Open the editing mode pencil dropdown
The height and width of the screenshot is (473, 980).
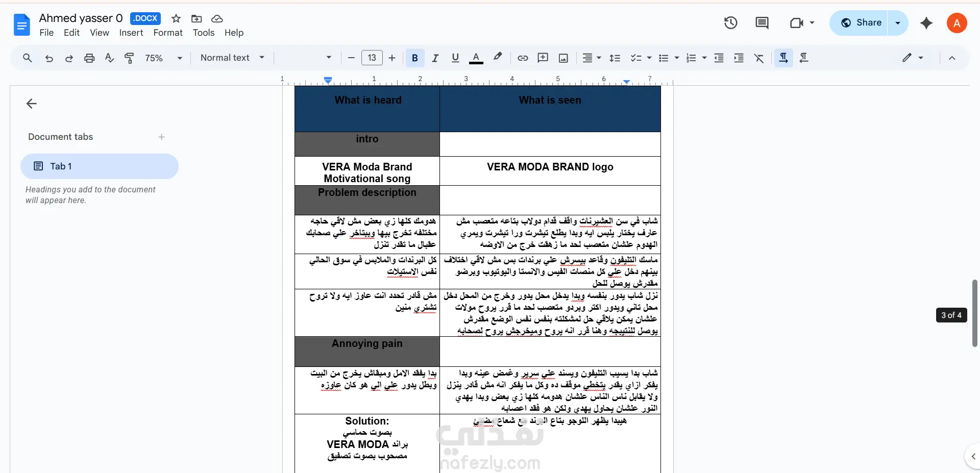[x=913, y=58]
